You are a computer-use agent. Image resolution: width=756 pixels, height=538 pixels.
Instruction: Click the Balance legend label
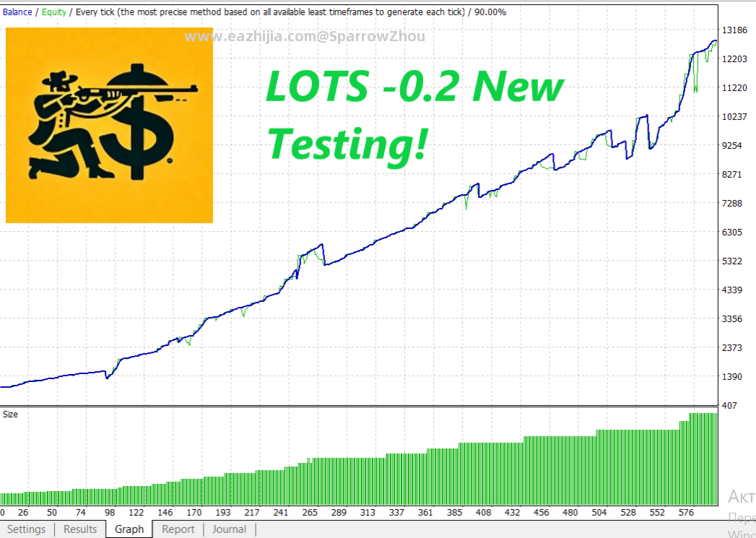[x=17, y=12]
